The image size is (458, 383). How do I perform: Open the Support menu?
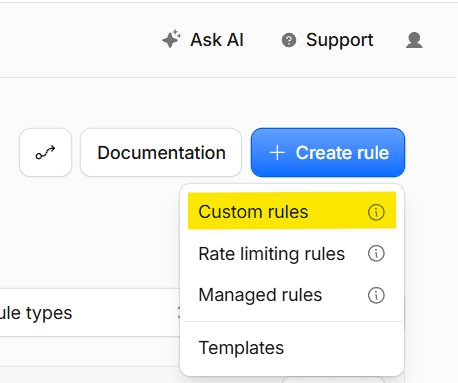327,40
